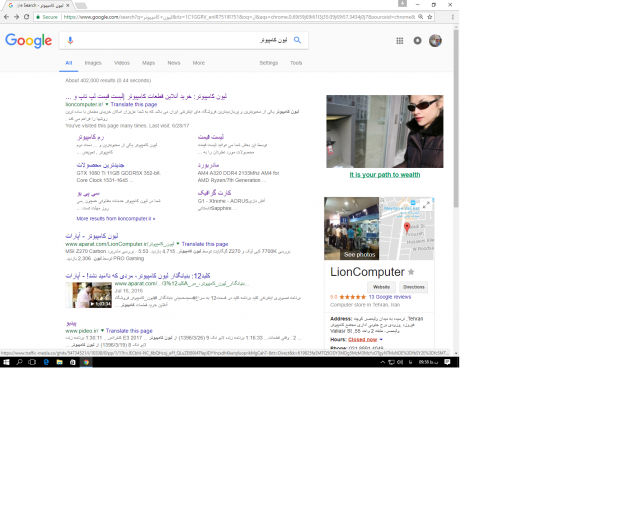Open the Google apps grid
Viewport: 640px width, 511px height.
click(400, 40)
